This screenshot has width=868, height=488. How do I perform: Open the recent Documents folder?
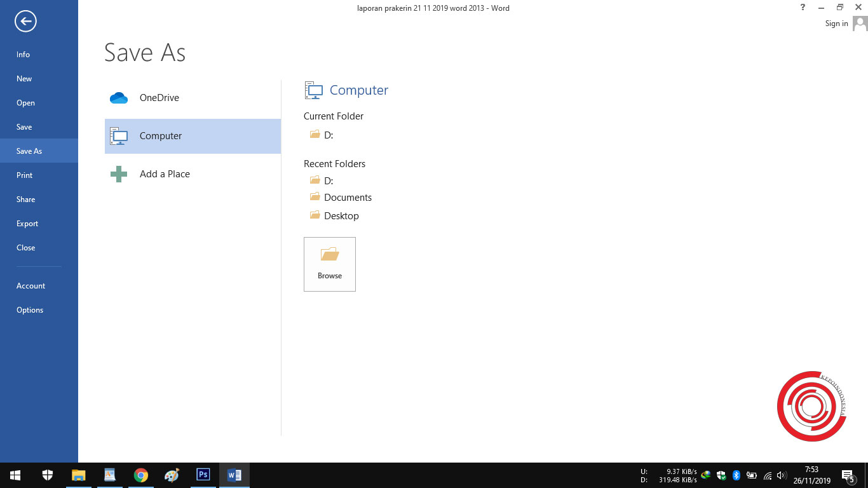348,197
